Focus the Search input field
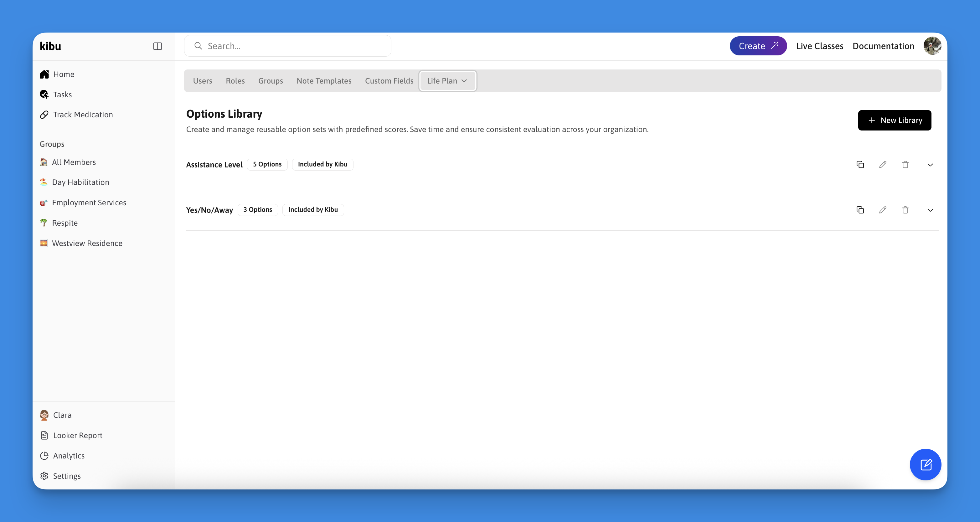980x522 pixels. point(293,46)
